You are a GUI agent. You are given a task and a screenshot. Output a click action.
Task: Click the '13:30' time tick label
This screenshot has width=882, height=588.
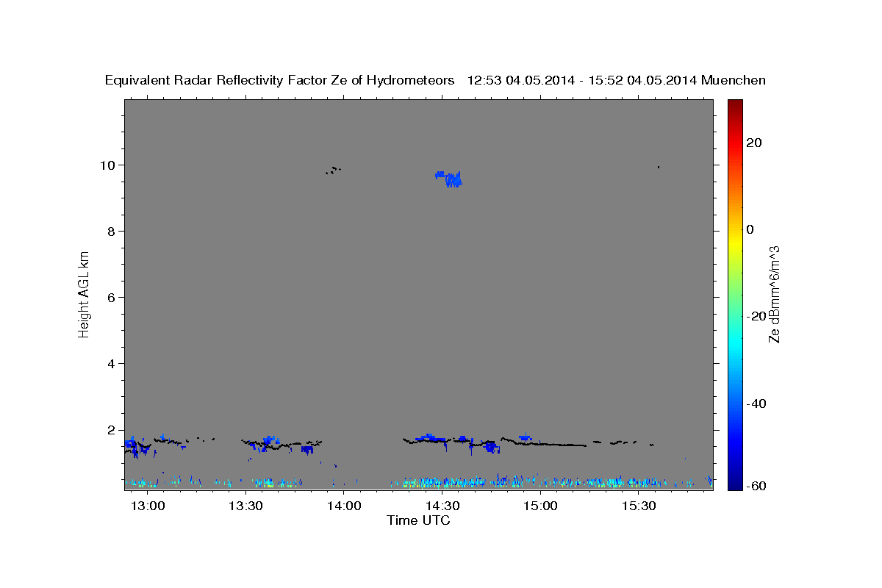pyautogui.click(x=245, y=506)
